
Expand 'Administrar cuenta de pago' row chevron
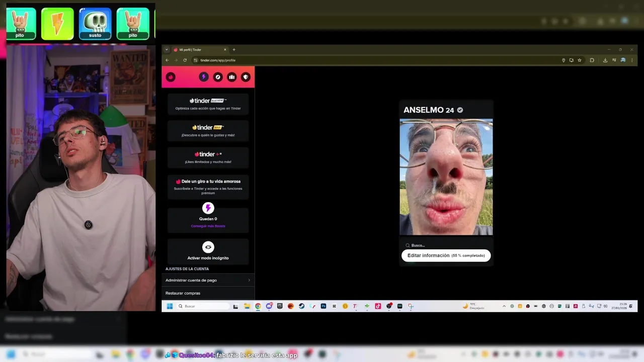249,280
